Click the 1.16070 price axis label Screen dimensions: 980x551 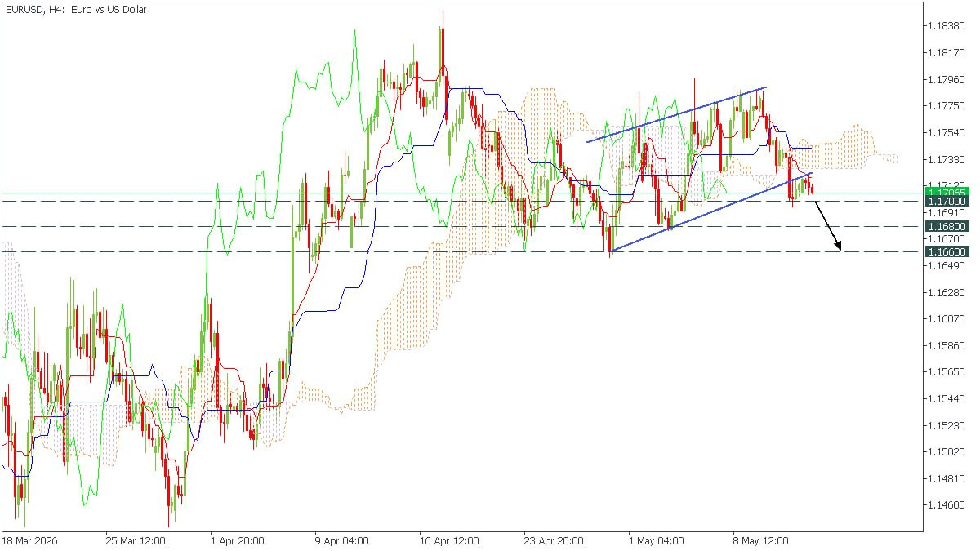coord(947,318)
